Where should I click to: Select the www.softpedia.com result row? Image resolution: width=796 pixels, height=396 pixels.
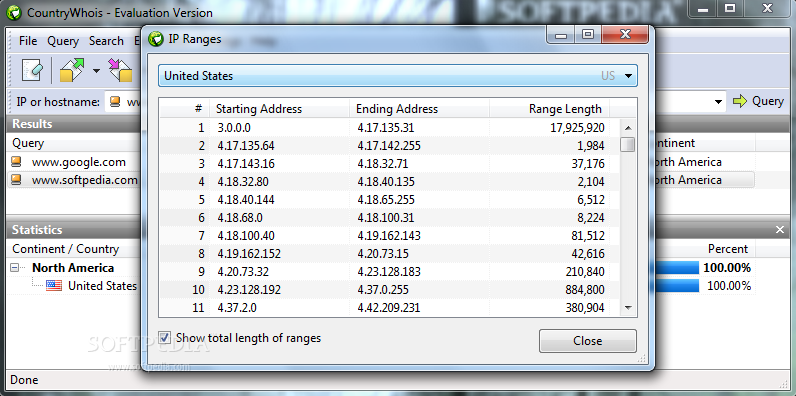click(84, 180)
